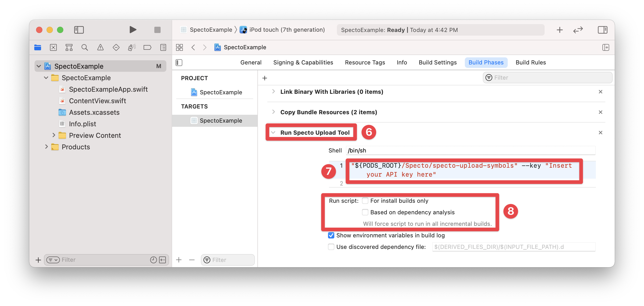
Task: Add new file in navigator
Action: (x=38, y=260)
